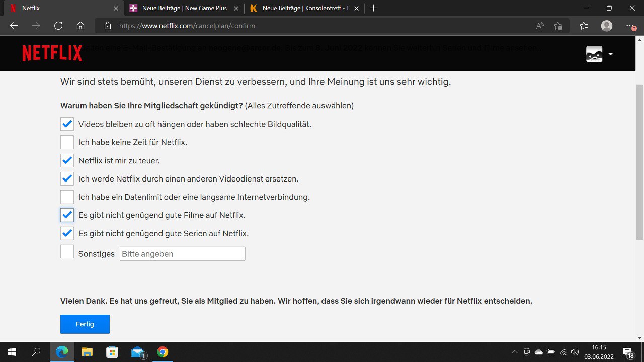
Task: Expand the Netflix account dropdown arrow
Action: coord(610,54)
